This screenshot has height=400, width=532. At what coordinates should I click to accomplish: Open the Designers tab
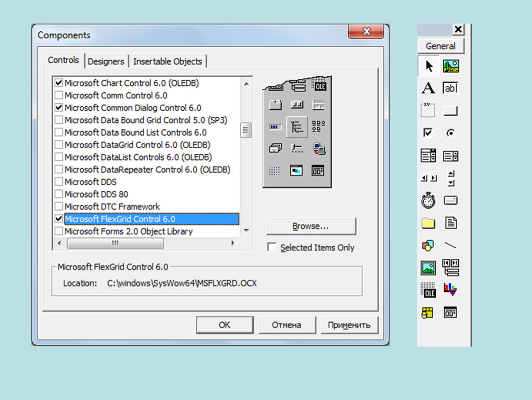tap(106, 62)
